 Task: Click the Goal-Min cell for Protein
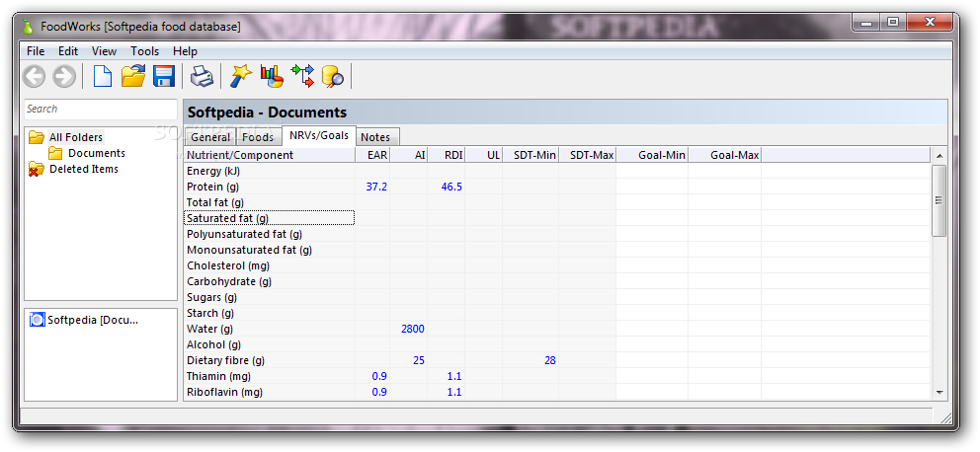click(x=652, y=187)
